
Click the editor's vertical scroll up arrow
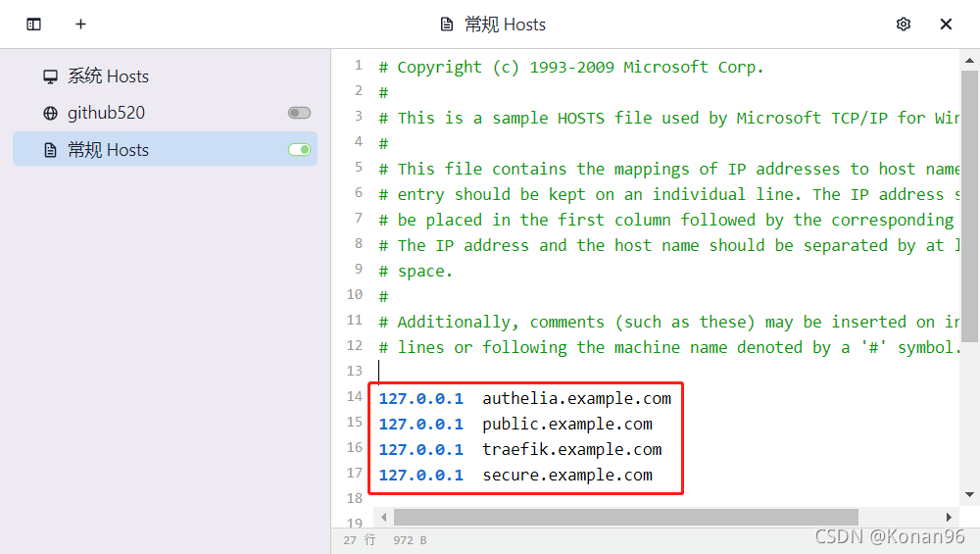click(969, 61)
